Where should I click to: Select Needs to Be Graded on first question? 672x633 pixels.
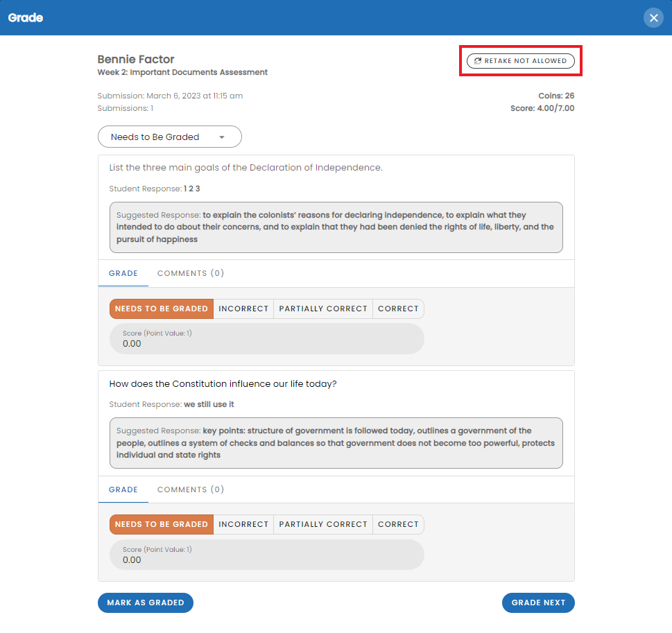tap(162, 309)
